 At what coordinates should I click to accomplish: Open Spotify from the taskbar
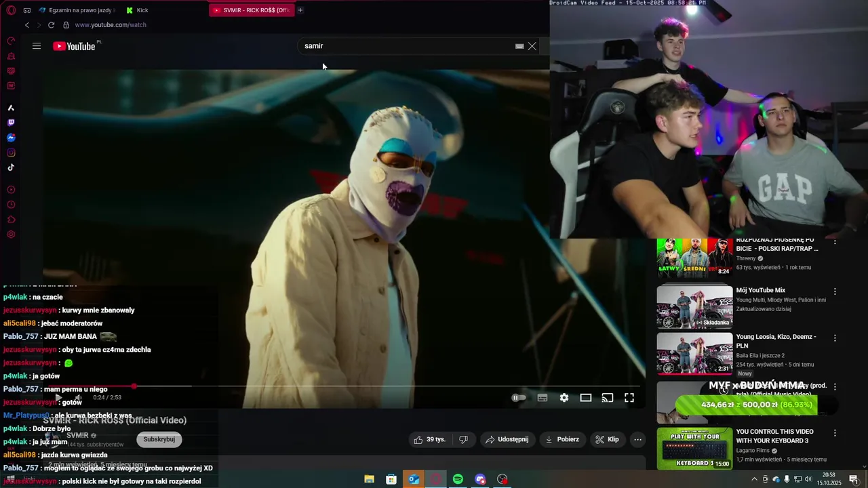[x=458, y=479]
